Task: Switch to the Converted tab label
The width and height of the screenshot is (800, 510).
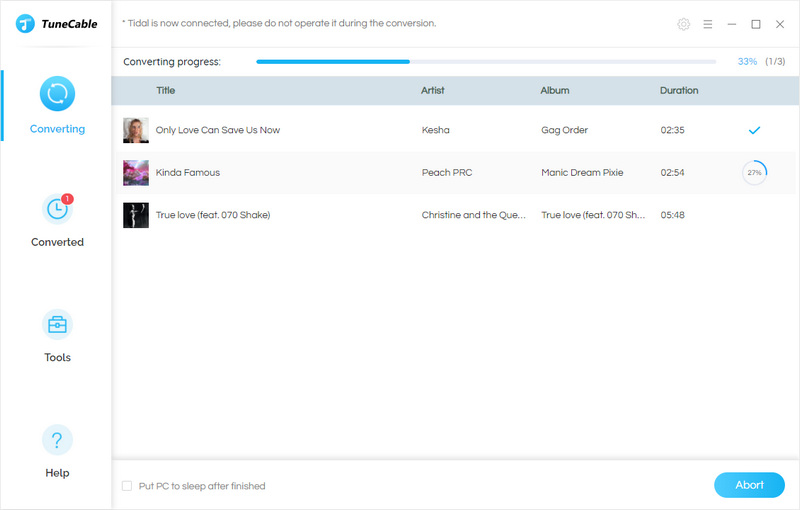Action: [x=57, y=242]
